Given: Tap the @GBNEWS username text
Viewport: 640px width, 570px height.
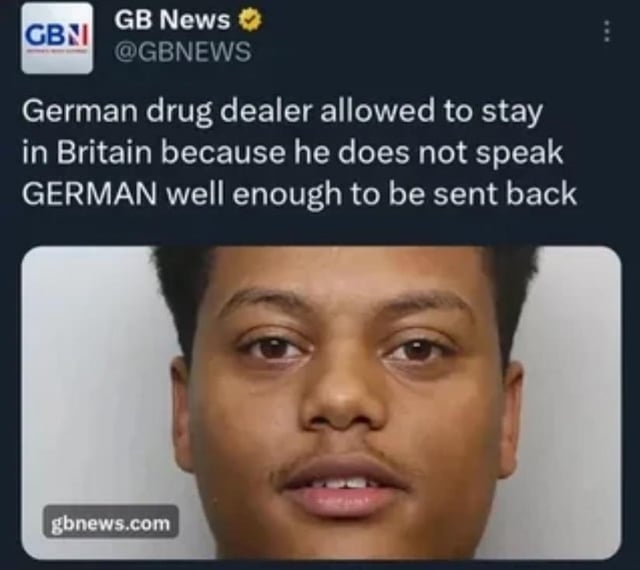Looking at the screenshot, I should (183, 52).
